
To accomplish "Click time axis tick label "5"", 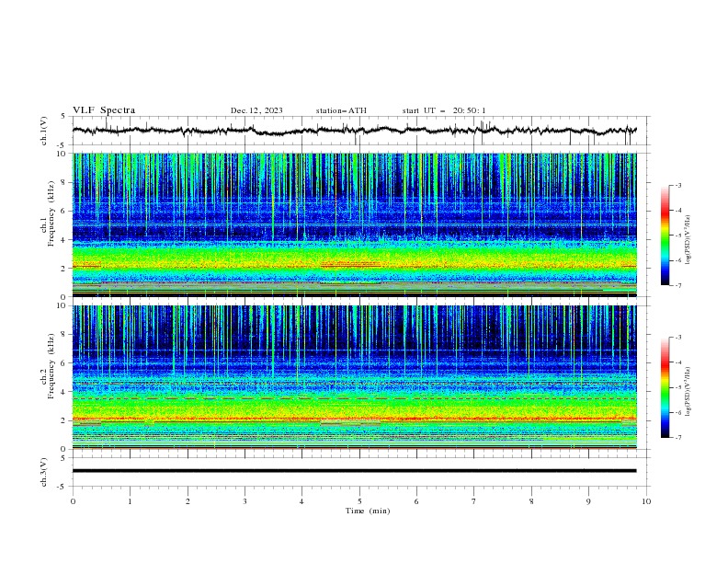I will (x=359, y=501).
